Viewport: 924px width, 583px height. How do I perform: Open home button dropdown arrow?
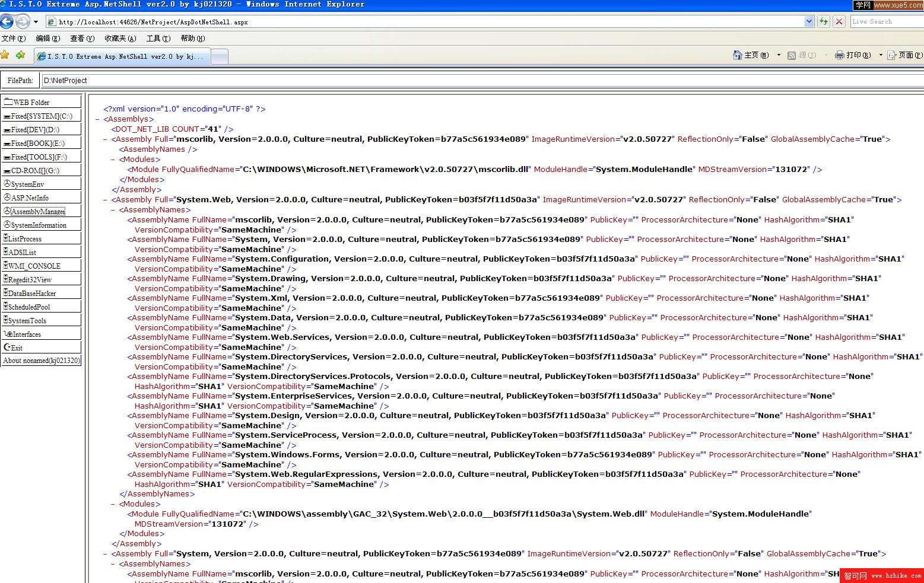tap(779, 55)
